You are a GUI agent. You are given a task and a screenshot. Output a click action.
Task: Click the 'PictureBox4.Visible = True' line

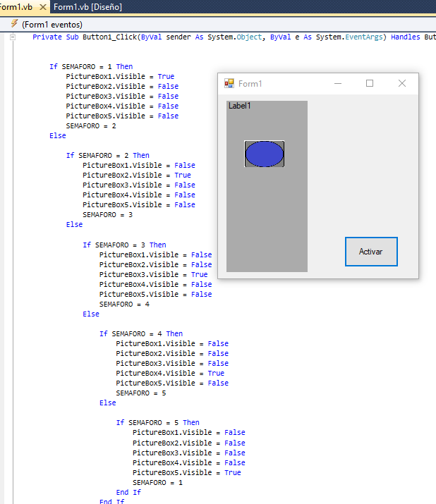coord(170,373)
